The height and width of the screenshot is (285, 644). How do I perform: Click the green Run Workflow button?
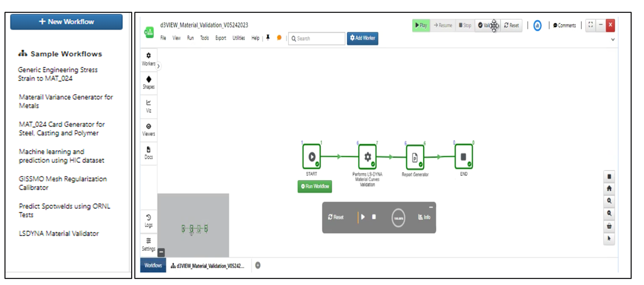tap(315, 186)
